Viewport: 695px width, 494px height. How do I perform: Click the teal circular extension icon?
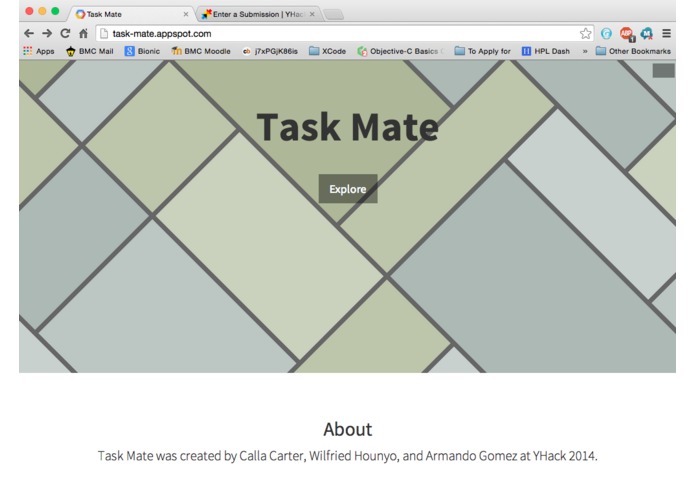(606, 33)
